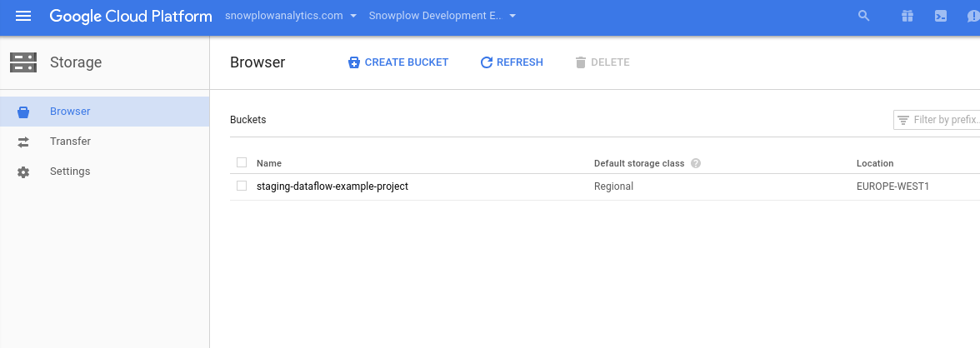Screen dimensions: 980x348
Task: Open the Settings sidebar item
Action: point(70,172)
